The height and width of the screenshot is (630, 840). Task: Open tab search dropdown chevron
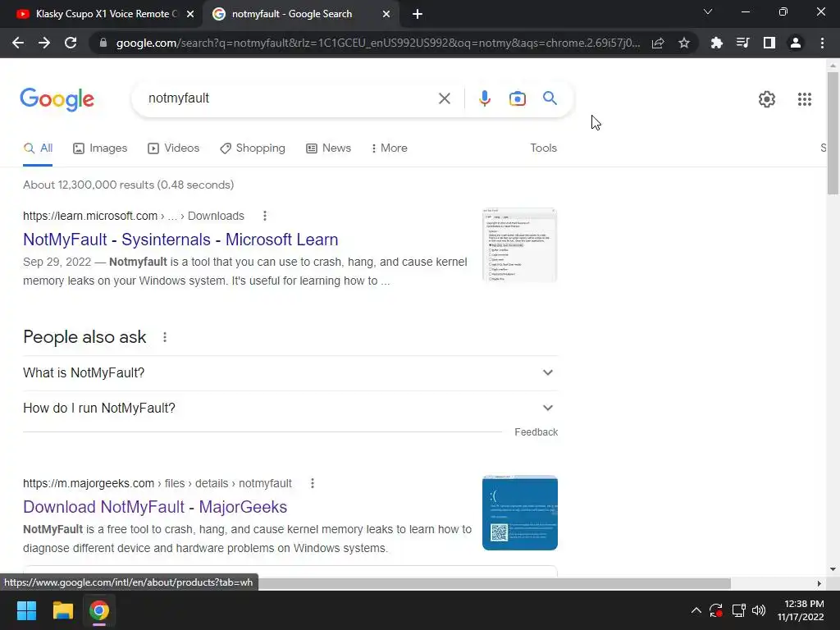tap(708, 11)
